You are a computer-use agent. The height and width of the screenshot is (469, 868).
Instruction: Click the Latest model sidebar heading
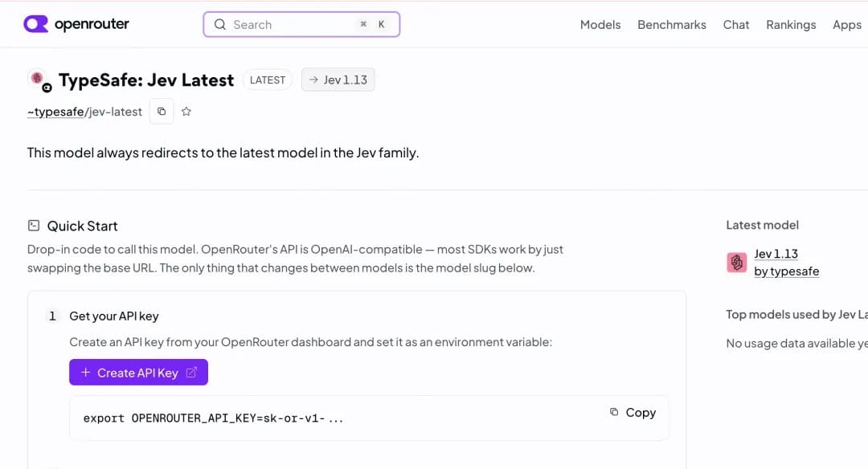pos(762,225)
